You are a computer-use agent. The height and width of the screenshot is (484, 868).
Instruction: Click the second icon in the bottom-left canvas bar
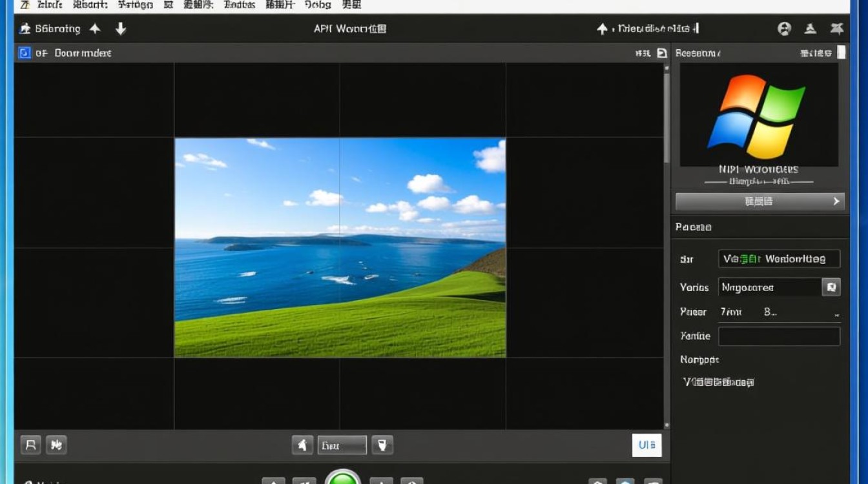(x=56, y=445)
